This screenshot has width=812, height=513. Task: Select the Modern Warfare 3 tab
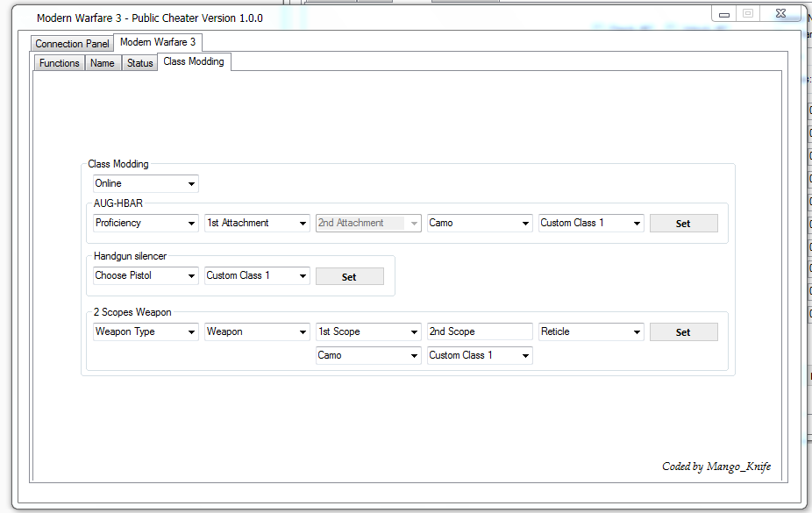tap(158, 42)
